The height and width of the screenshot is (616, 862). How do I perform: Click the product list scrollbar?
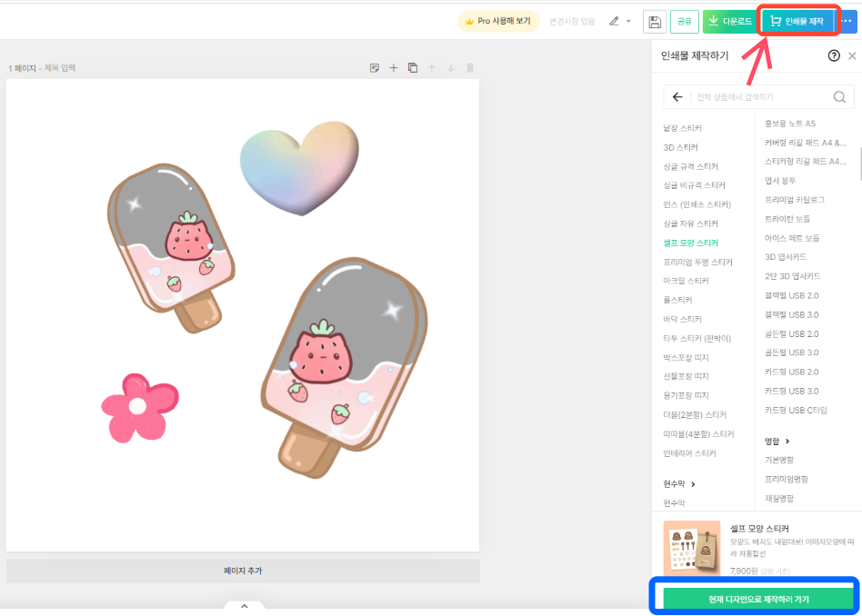click(x=860, y=164)
